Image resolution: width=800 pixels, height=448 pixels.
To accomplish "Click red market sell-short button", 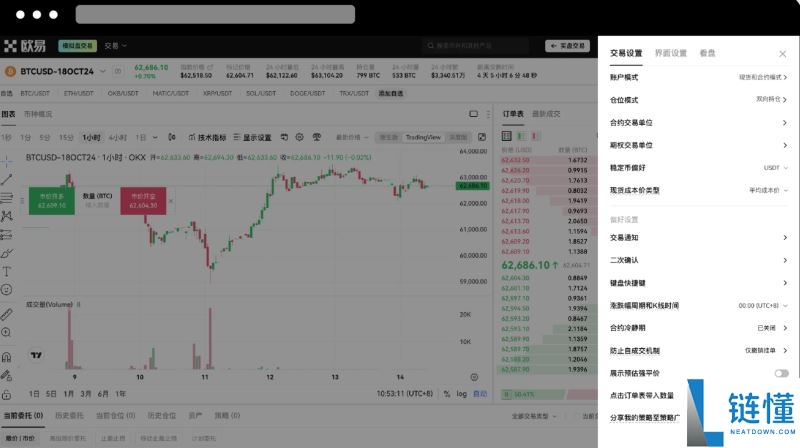I will [x=143, y=201].
